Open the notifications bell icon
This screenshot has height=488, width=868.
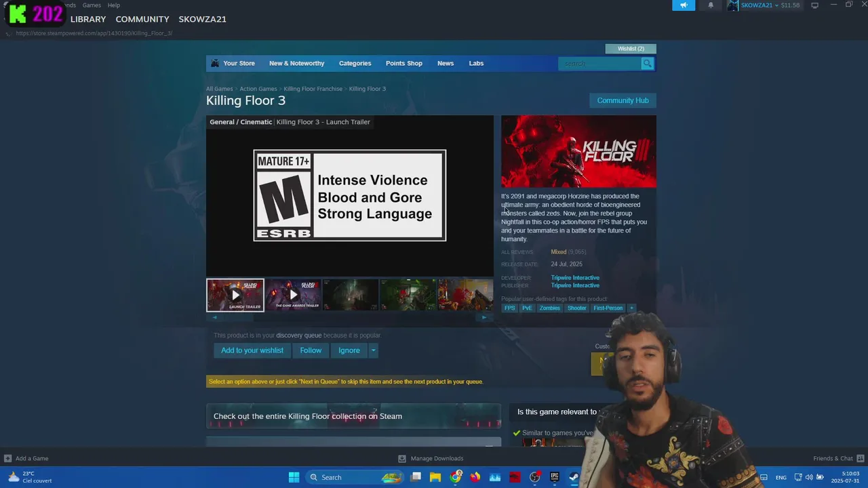[x=711, y=5]
